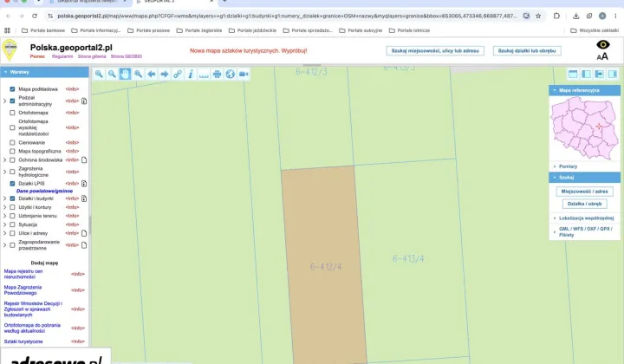Click Miejscowość / adres search button

(x=584, y=192)
